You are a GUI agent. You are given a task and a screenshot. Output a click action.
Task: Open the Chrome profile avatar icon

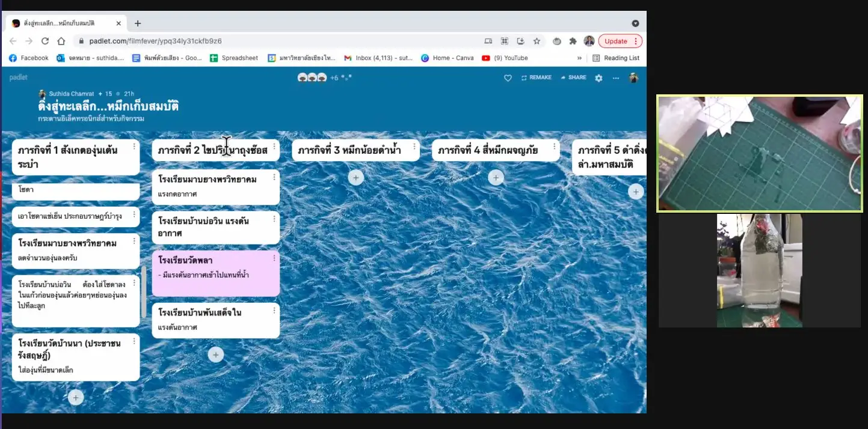pyautogui.click(x=589, y=41)
